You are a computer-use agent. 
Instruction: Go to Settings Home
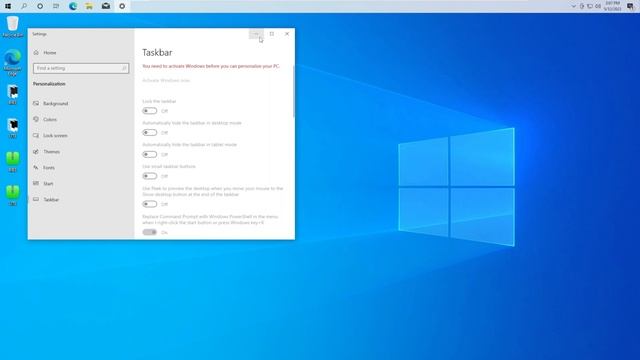tap(50, 53)
